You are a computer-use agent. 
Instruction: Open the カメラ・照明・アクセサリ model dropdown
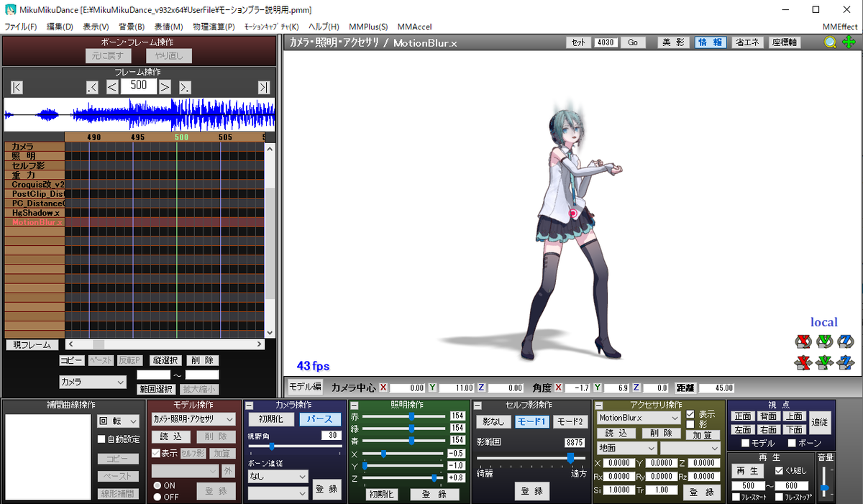[193, 418]
